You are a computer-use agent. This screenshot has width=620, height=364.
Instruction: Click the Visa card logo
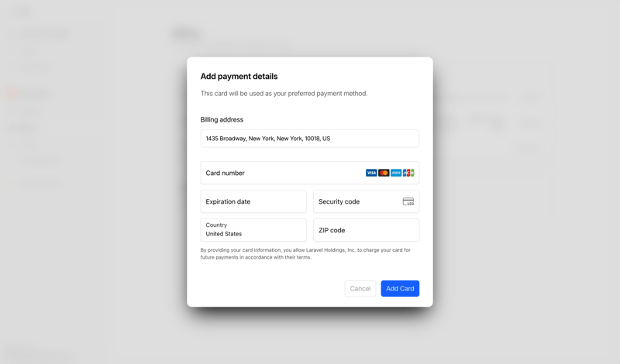(371, 173)
